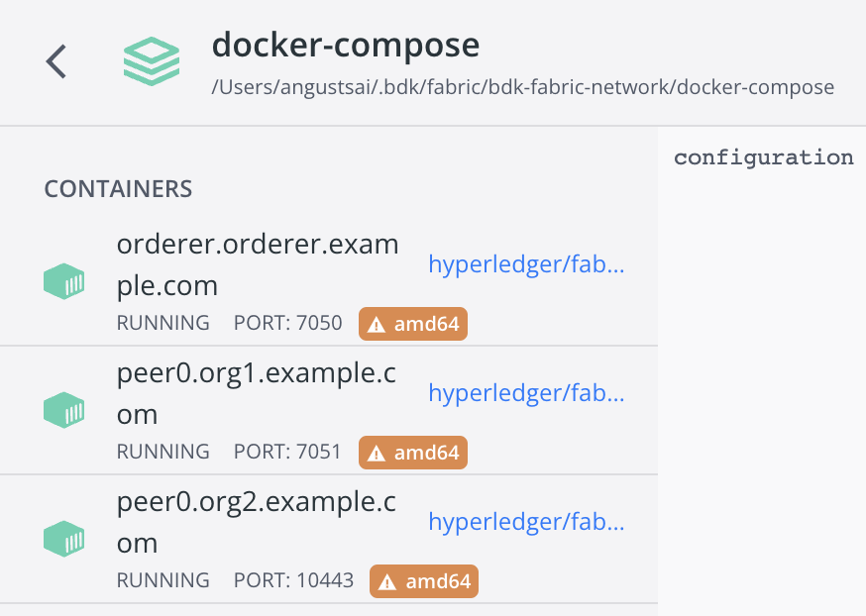Select the peer0.org1.example.com container icon

point(63,410)
